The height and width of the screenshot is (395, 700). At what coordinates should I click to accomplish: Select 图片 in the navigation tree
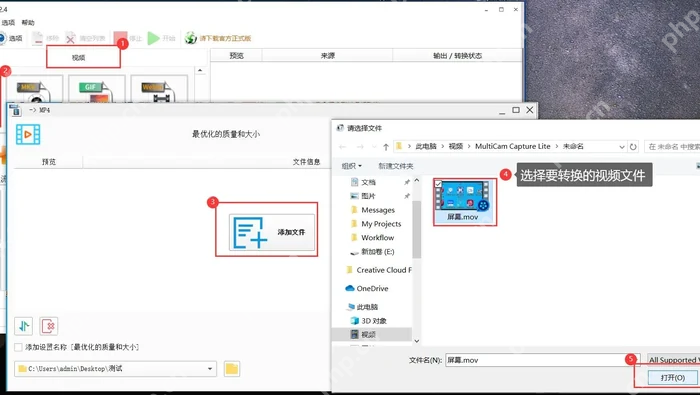(x=368, y=196)
